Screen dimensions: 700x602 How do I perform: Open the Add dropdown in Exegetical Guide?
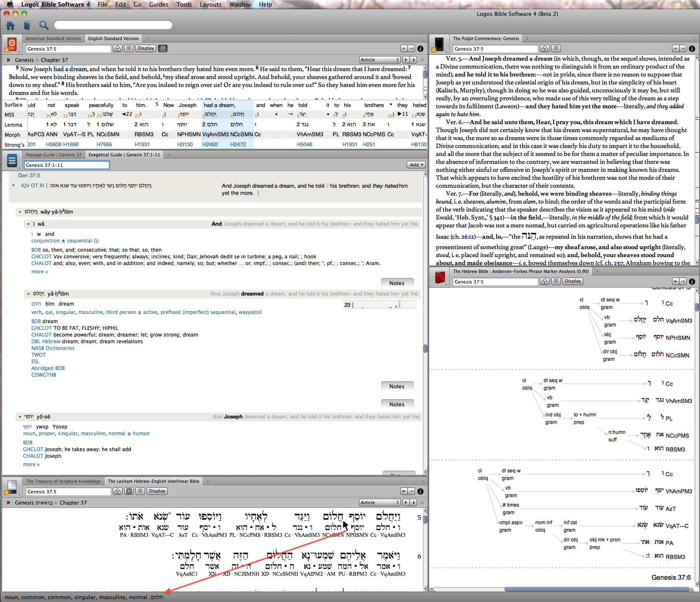tap(416, 165)
